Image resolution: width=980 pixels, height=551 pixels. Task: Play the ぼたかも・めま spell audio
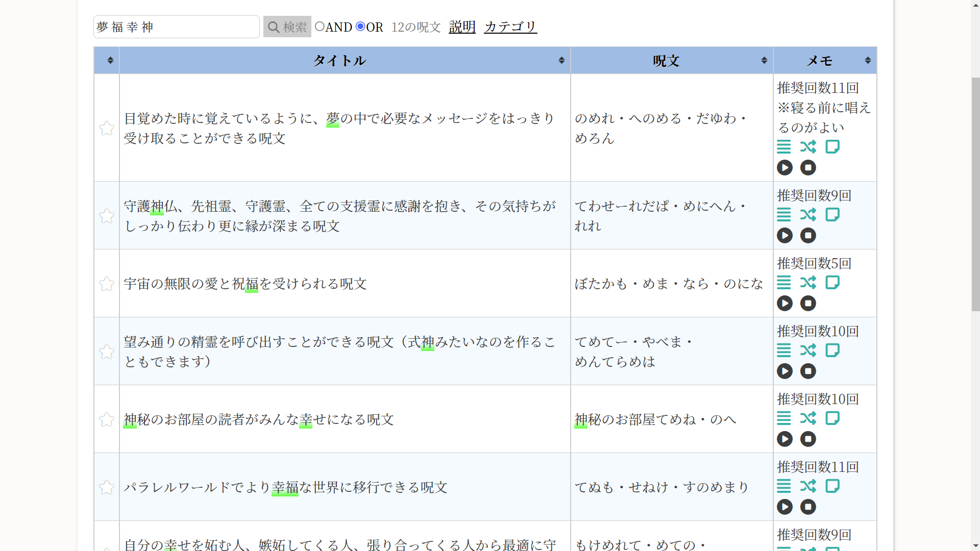click(x=785, y=304)
